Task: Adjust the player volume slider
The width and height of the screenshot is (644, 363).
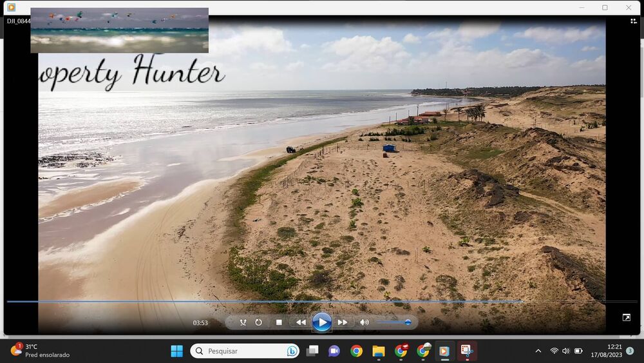Action: [393, 322]
